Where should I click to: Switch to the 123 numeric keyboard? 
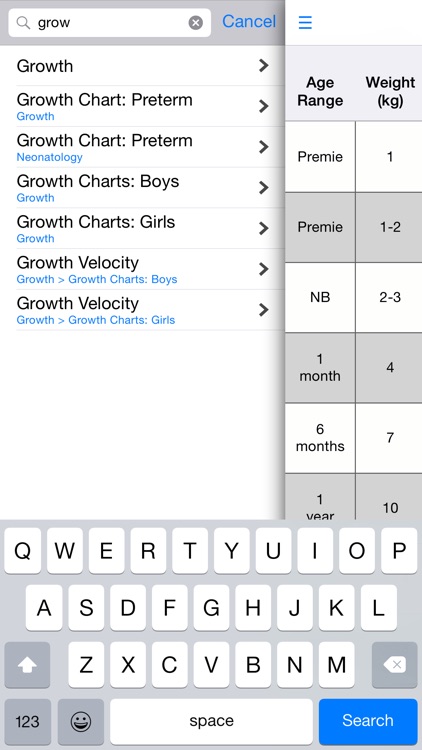click(x=27, y=722)
